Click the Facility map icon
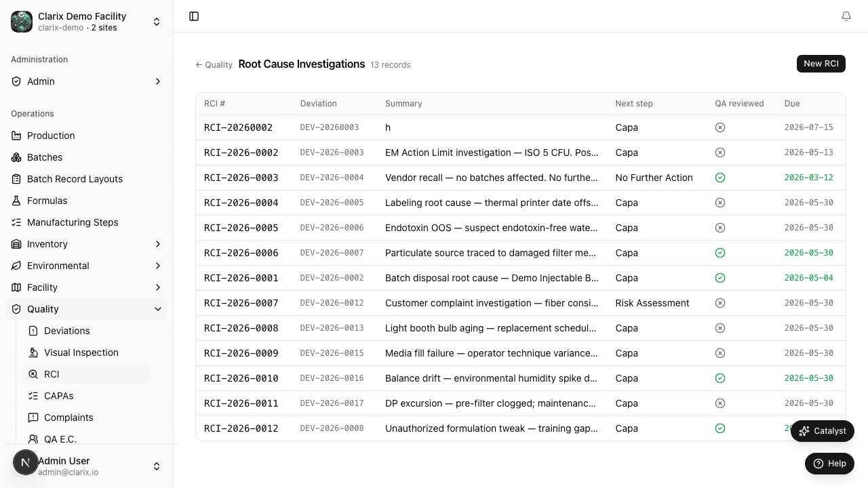 pos(16,287)
